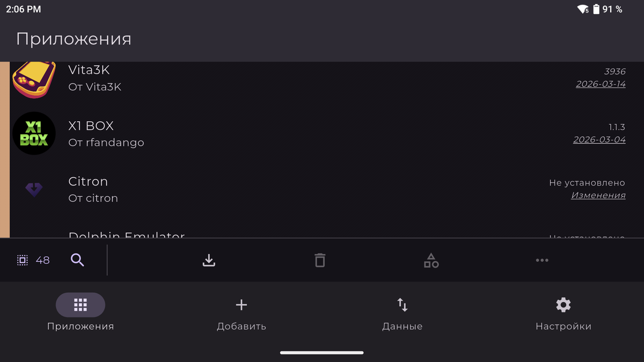This screenshot has height=362, width=644.
Task: Tap the Wi-Fi status icon
Action: 583,9
